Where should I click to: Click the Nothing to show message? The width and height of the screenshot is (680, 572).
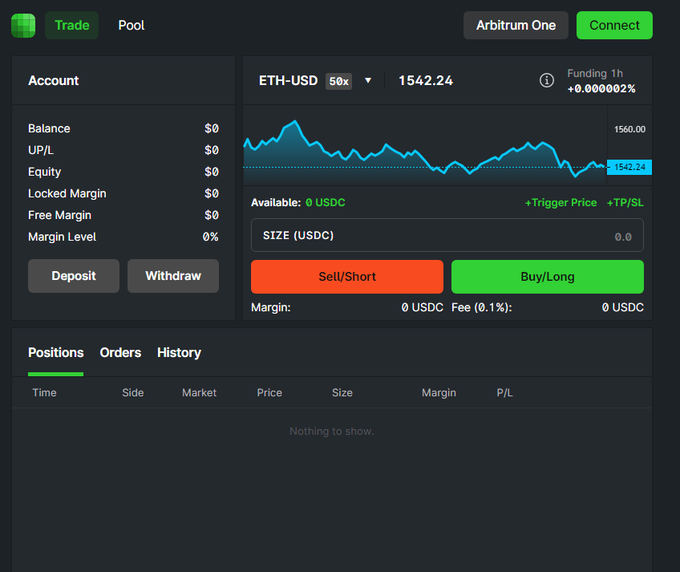tap(332, 431)
